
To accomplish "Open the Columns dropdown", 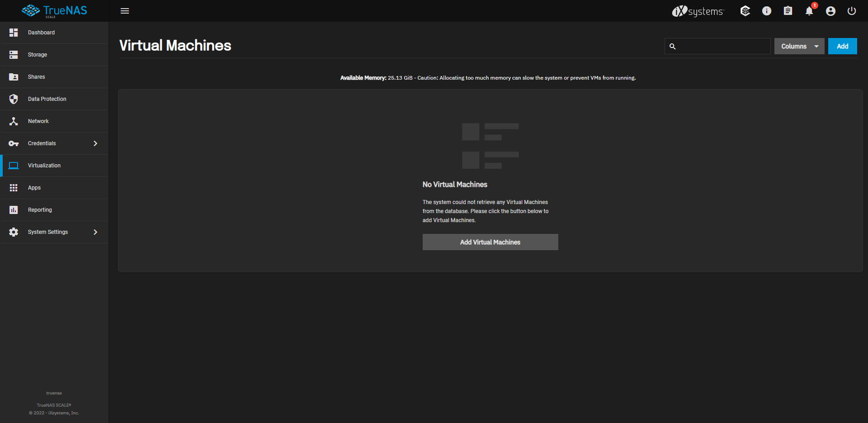I will (799, 46).
